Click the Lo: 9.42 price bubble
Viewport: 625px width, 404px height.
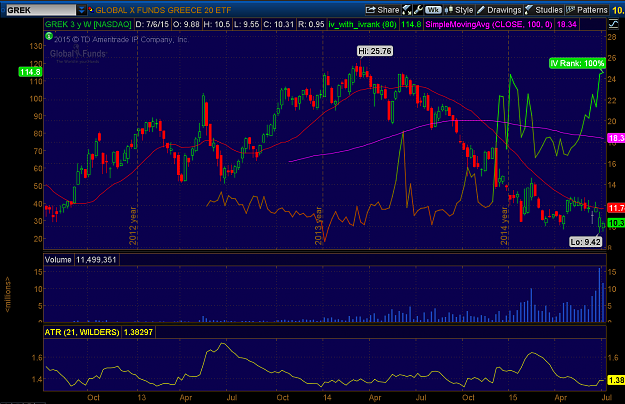click(x=585, y=242)
